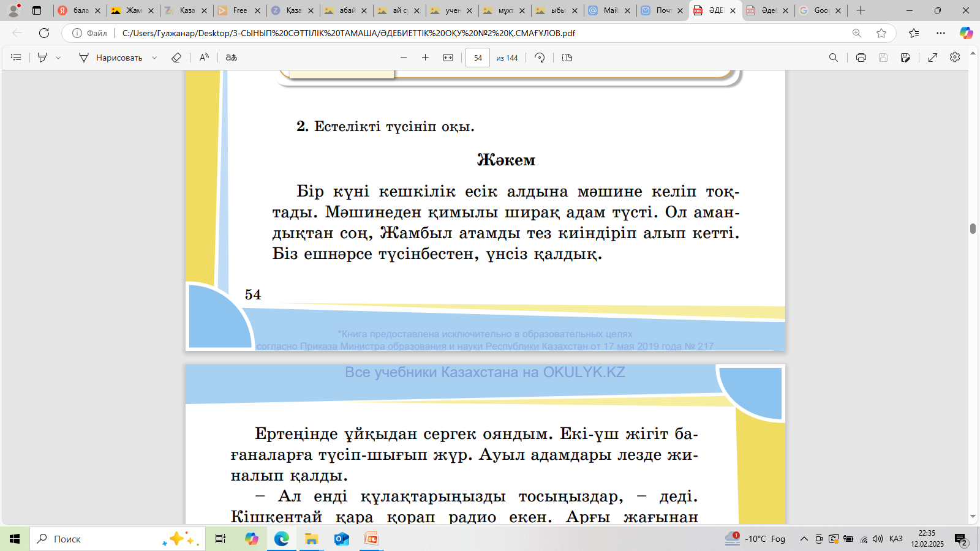Expand the Highlight color options dropdown
Screen dimensions: 980x551
pyautogui.click(x=58, y=58)
